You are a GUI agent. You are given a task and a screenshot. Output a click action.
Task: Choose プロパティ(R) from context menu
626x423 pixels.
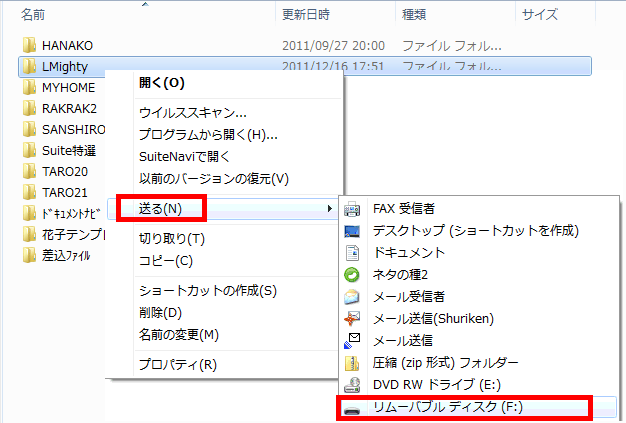[177, 364]
